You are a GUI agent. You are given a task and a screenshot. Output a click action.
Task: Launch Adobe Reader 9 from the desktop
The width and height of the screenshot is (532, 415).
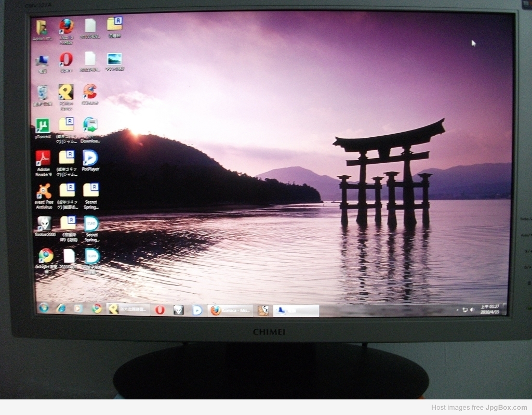point(43,158)
